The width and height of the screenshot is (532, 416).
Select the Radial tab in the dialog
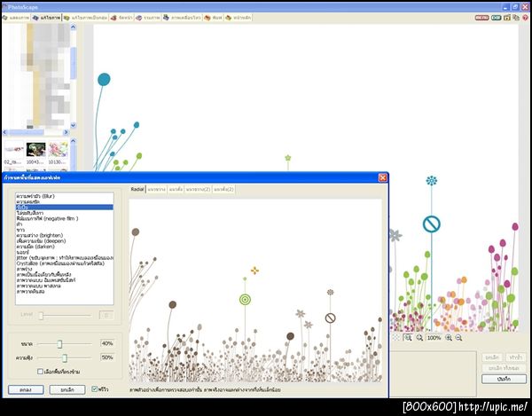[137, 189]
